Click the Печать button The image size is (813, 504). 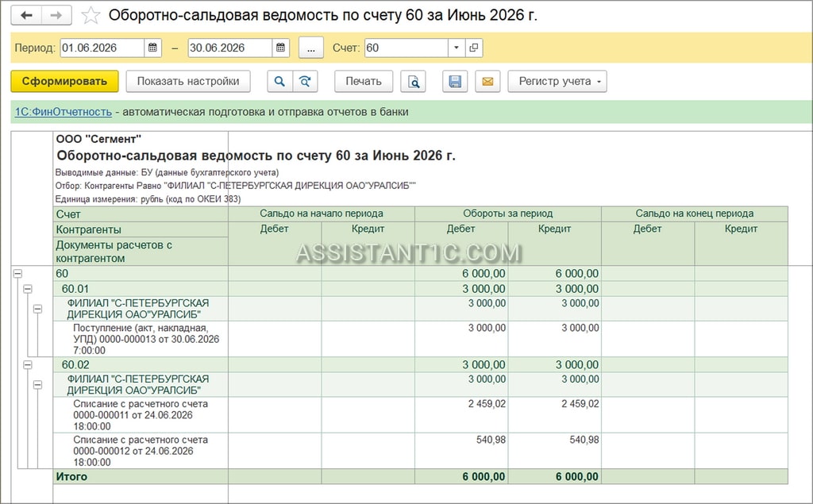point(364,82)
